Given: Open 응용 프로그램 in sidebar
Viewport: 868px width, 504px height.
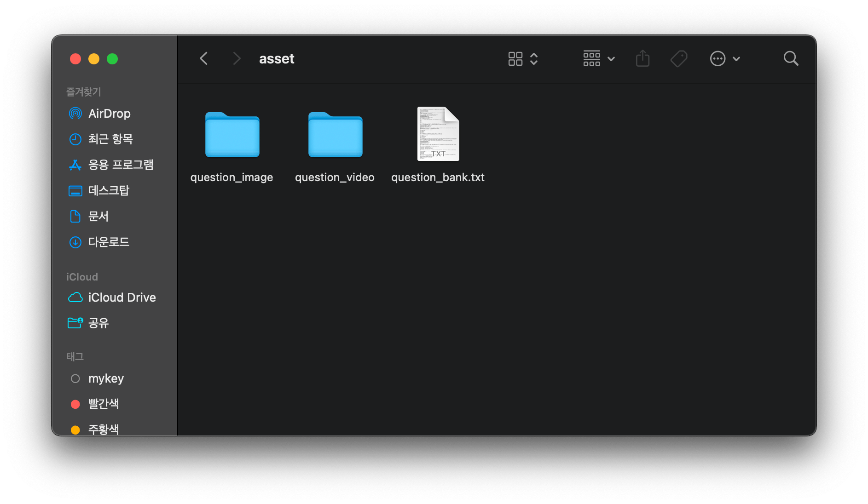Looking at the screenshot, I should click(121, 165).
